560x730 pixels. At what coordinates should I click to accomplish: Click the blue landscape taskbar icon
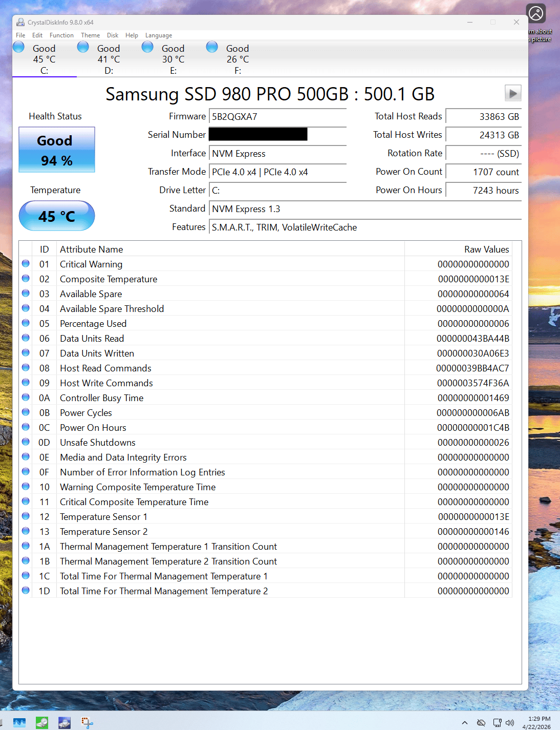(19, 723)
